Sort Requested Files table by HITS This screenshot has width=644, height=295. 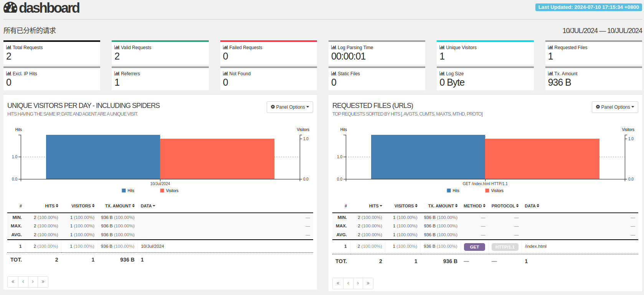pos(375,206)
